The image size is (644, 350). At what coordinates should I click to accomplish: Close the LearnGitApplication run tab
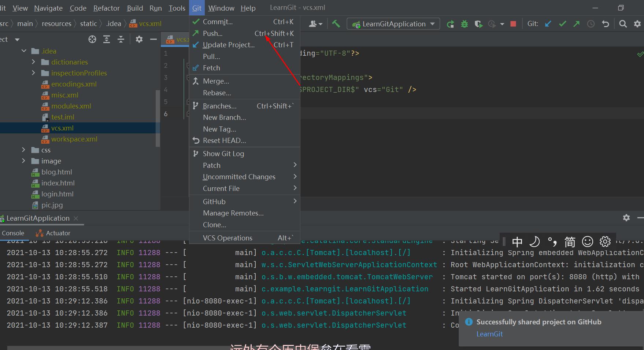click(x=76, y=218)
